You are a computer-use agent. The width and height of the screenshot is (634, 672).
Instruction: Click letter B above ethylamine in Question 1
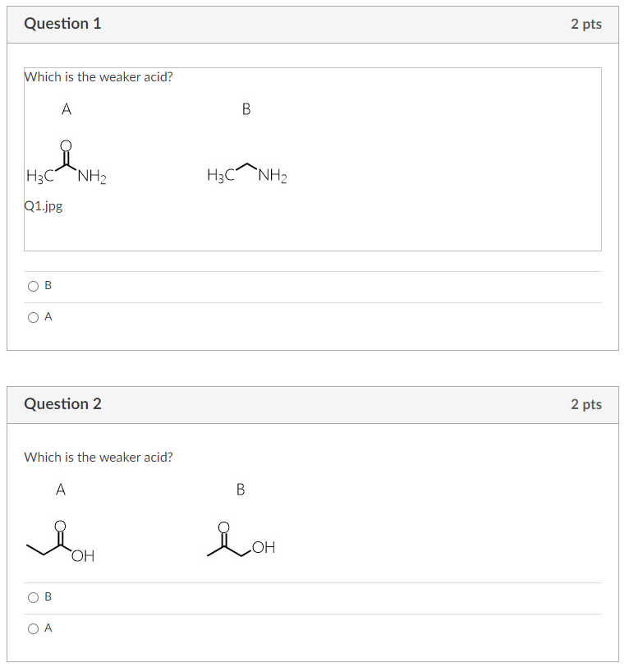point(246,108)
